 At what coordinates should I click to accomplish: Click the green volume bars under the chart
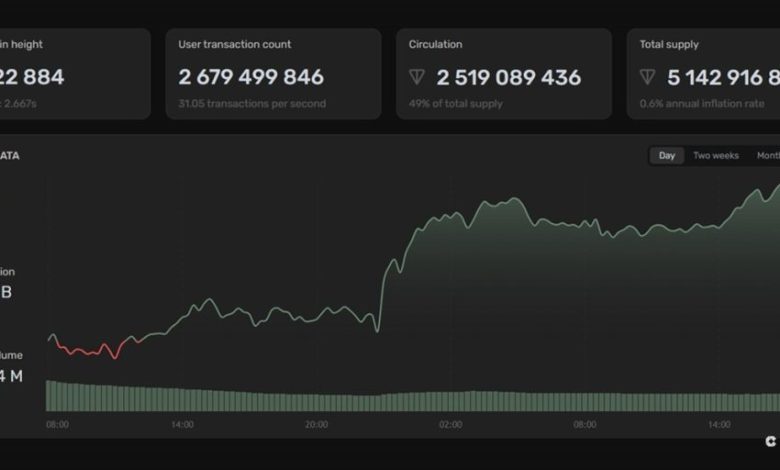pos(400,401)
